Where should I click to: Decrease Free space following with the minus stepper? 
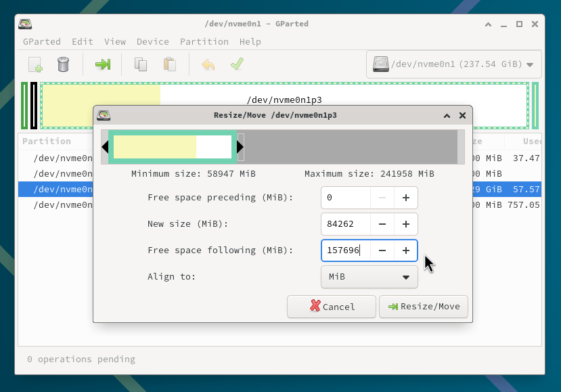pos(383,251)
